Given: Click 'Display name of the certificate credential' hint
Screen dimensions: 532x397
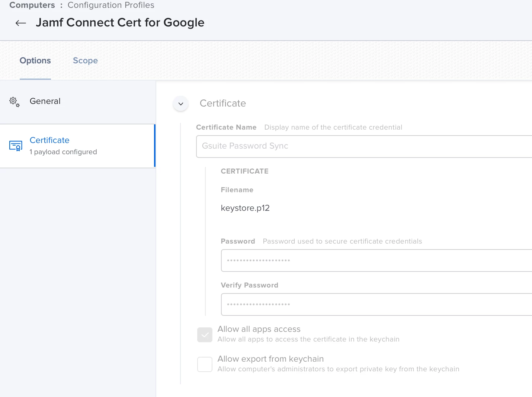Looking at the screenshot, I should pos(333,127).
